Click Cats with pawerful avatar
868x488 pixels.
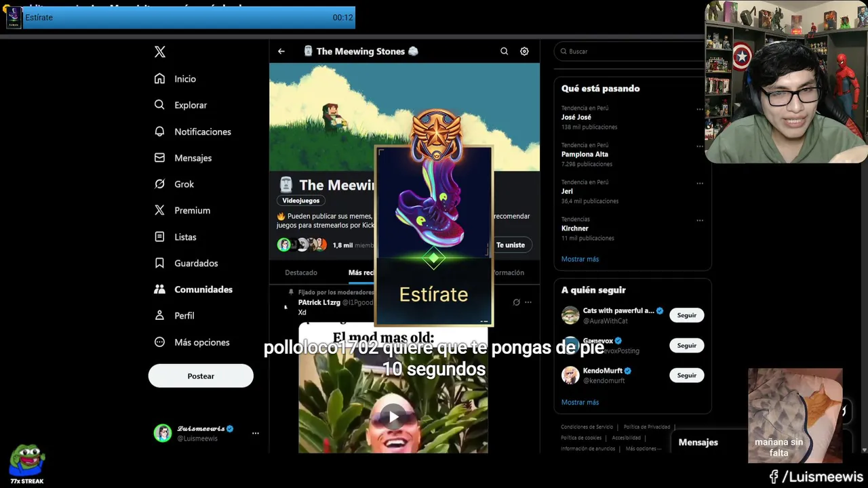click(570, 315)
